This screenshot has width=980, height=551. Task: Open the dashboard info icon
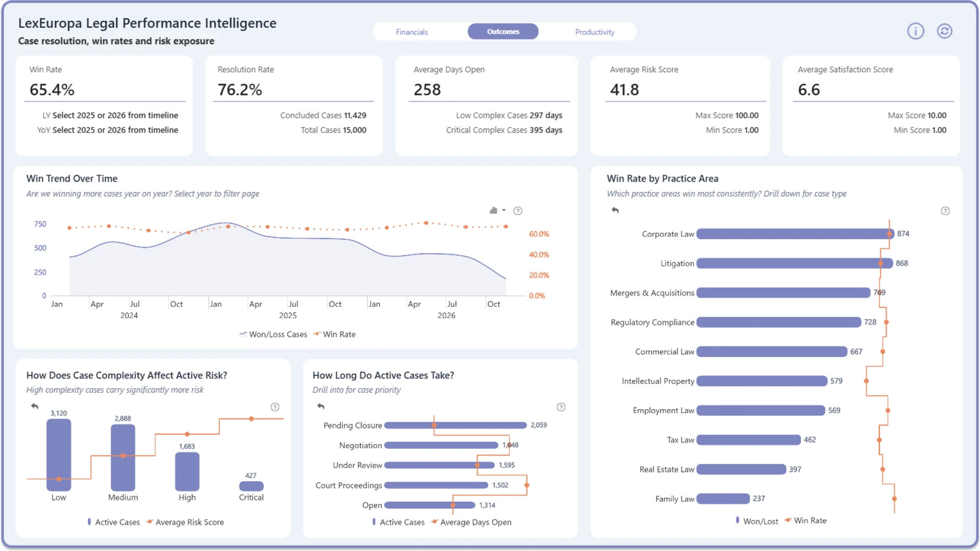(915, 31)
